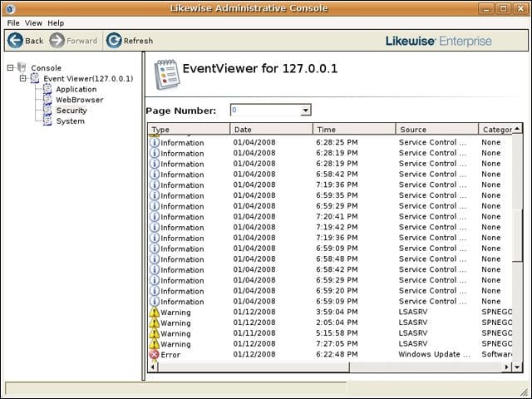
Task: Click the Refresh button label
Action: tap(138, 41)
